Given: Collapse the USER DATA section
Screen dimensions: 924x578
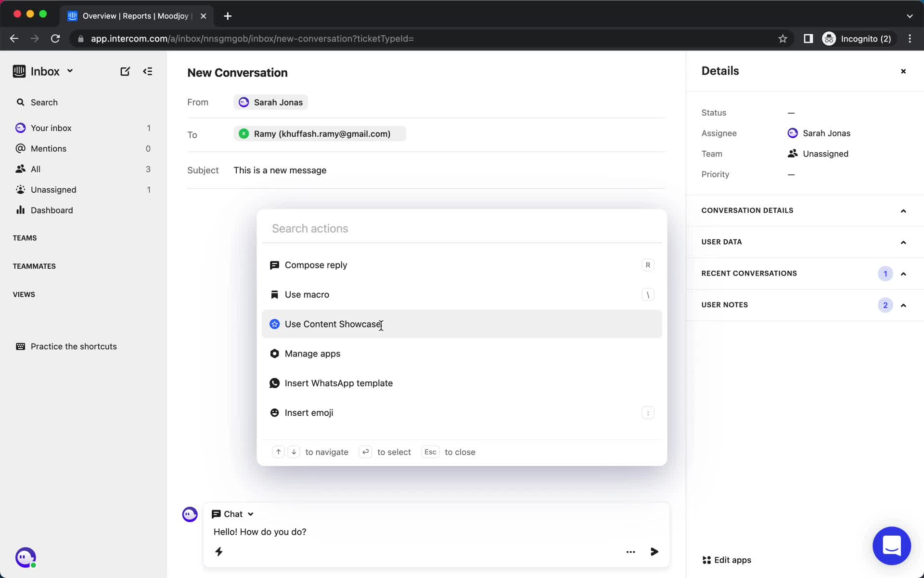Looking at the screenshot, I should [x=903, y=242].
